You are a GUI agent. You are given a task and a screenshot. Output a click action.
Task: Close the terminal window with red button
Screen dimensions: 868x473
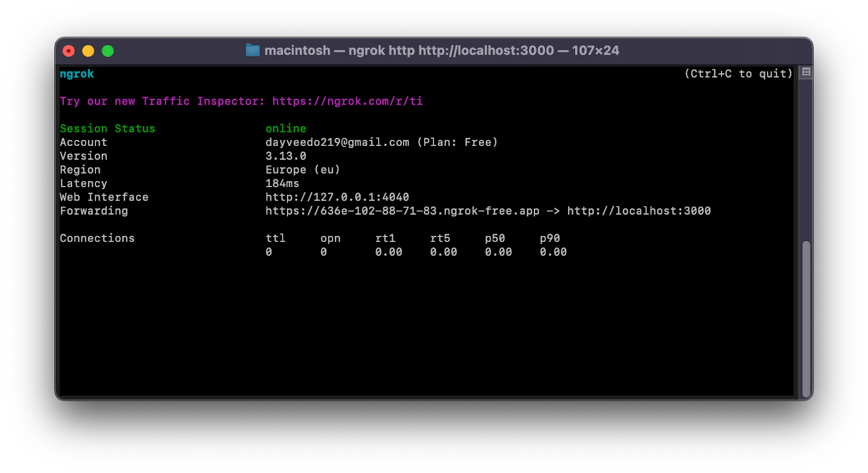point(69,51)
